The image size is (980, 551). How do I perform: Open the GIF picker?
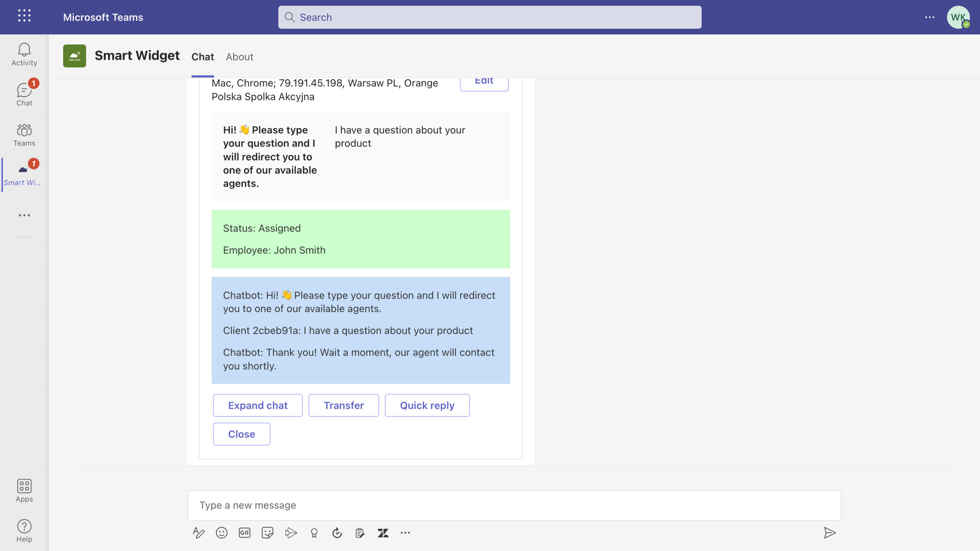pos(245,533)
